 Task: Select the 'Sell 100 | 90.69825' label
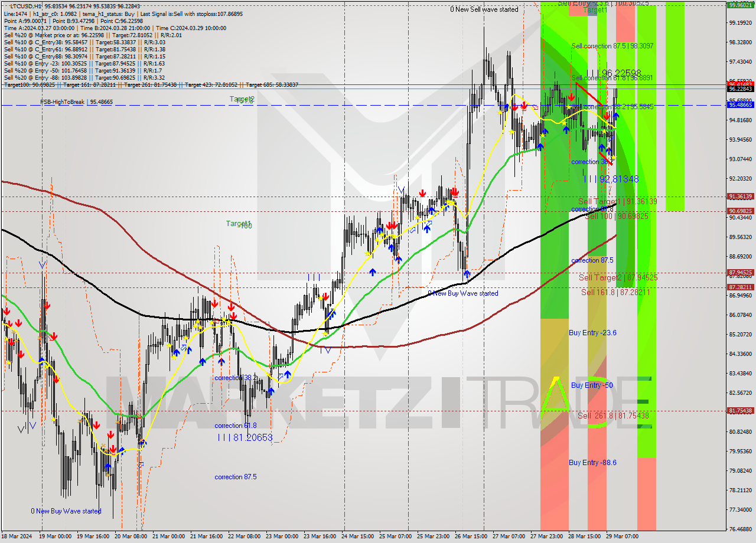(x=617, y=217)
